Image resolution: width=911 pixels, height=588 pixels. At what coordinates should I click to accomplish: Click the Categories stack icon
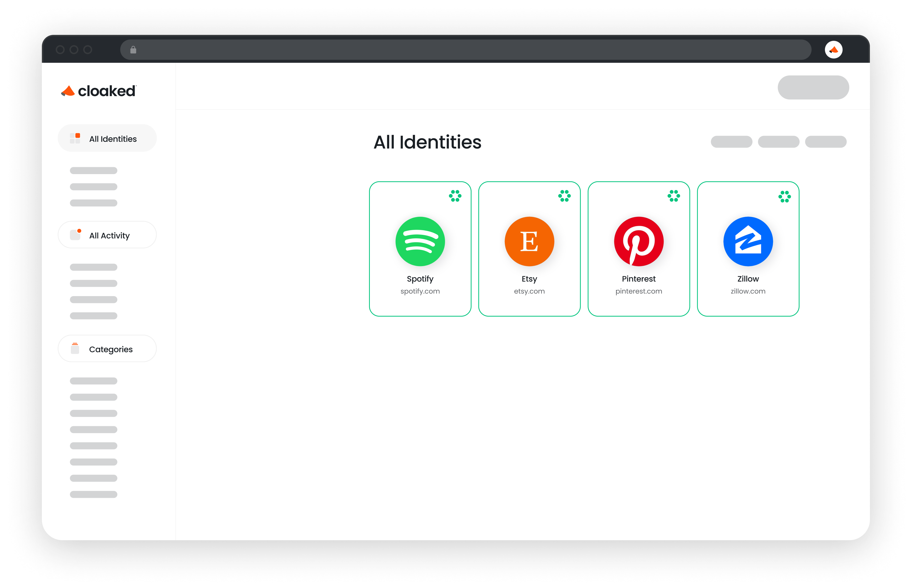click(74, 348)
